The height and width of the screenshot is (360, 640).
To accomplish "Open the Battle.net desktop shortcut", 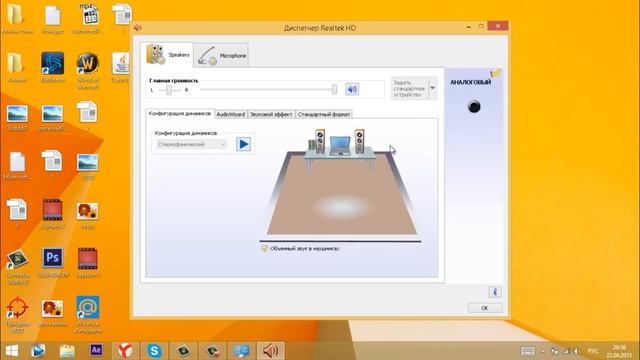I will coord(52,68).
